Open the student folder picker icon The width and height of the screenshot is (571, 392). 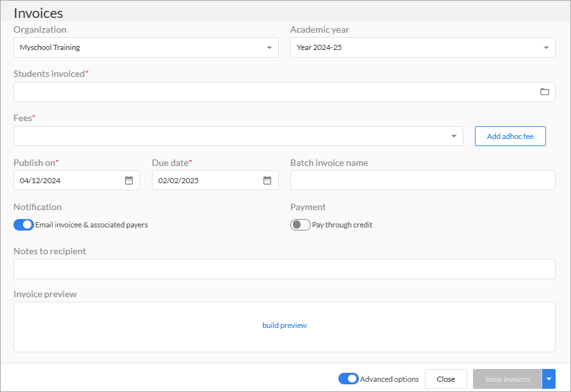[545, 92]
